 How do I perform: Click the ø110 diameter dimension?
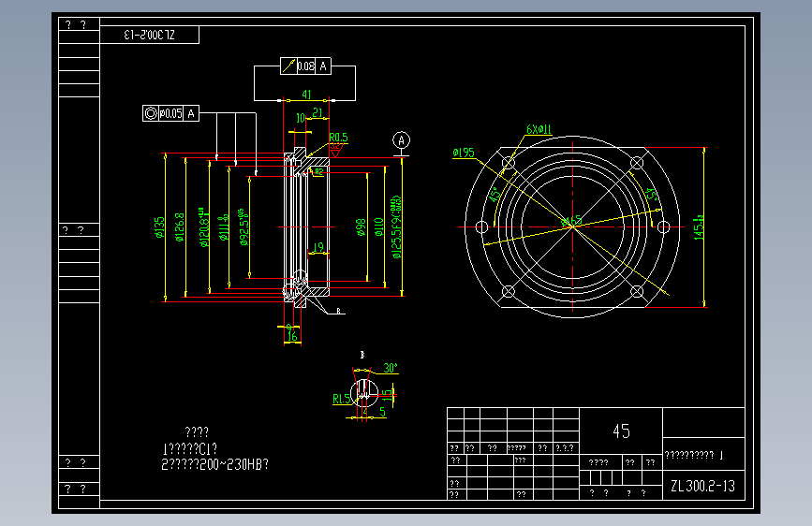click(378, 227)
